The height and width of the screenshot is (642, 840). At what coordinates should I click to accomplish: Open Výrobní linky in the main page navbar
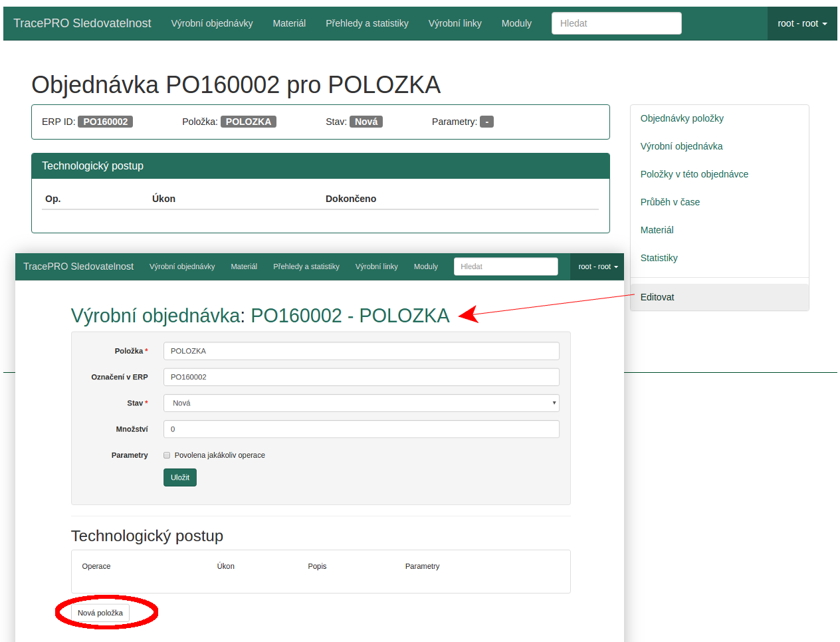pyautogui.click(x=455, y=23)
